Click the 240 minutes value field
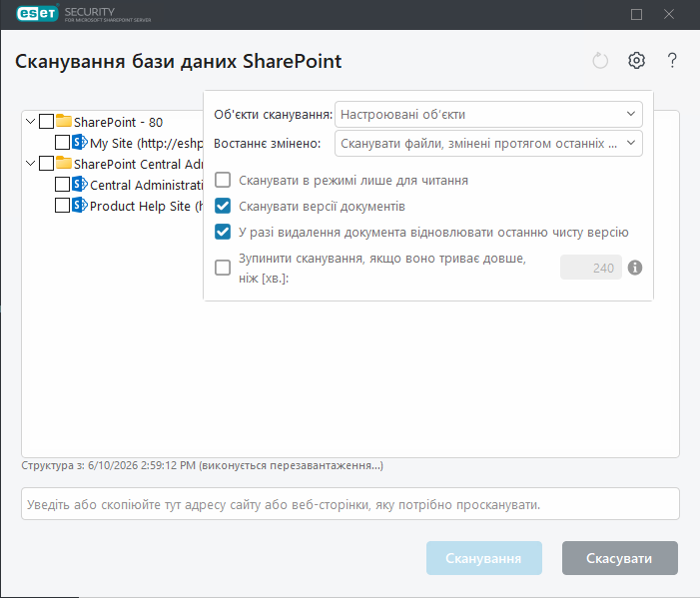The height and width of the screenshot is (598, 700). click(x=591, y=268)
